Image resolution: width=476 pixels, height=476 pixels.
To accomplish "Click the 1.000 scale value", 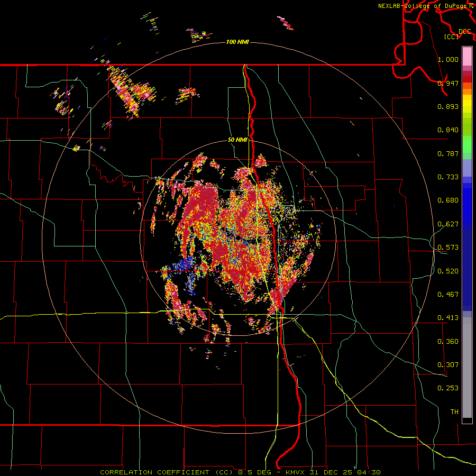I will point(448,59).
